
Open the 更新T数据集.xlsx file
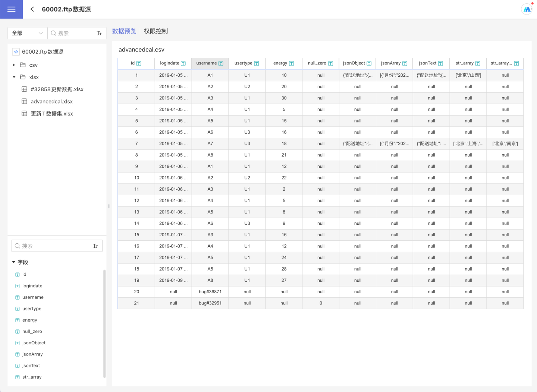52,114
